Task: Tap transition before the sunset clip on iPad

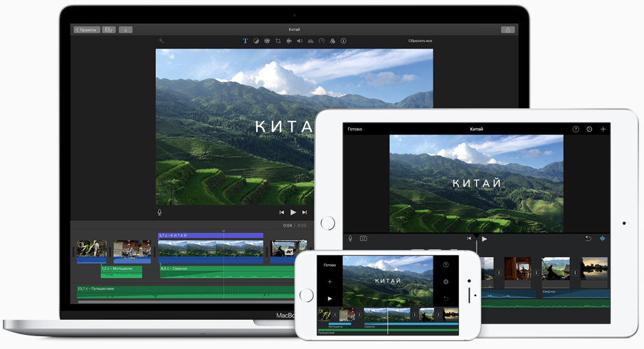Action: point(576,273)
